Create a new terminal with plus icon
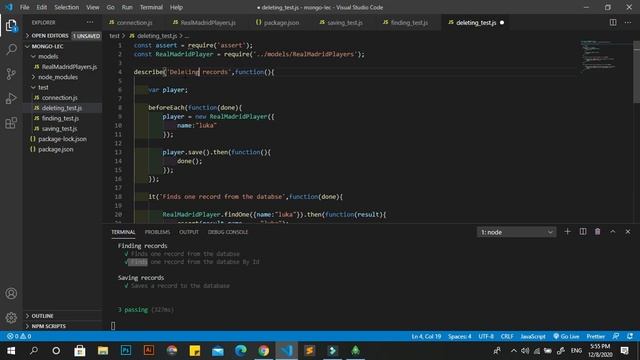Image resolution: width=640 pixels, height=360 pixels. [x=567, y=232]
